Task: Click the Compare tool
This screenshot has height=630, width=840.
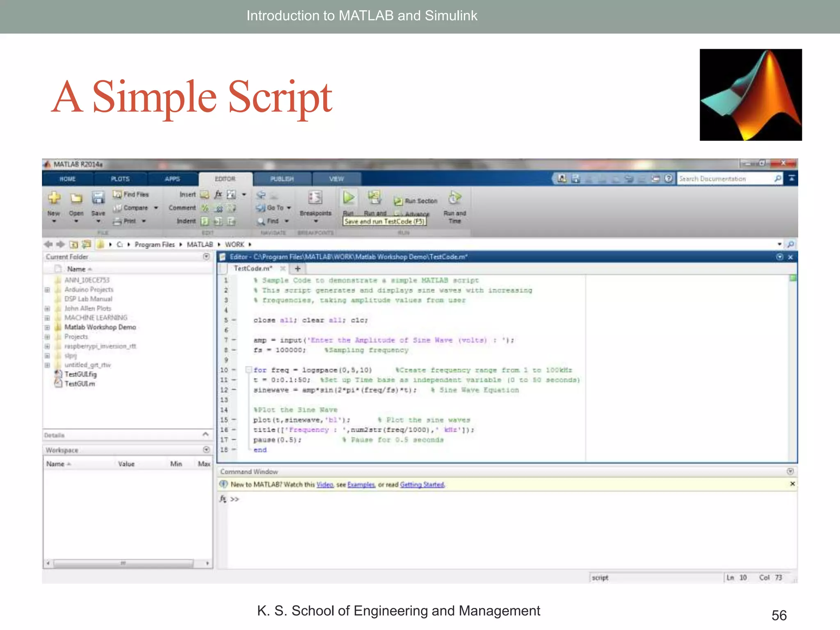Action: tap(135, 208)
